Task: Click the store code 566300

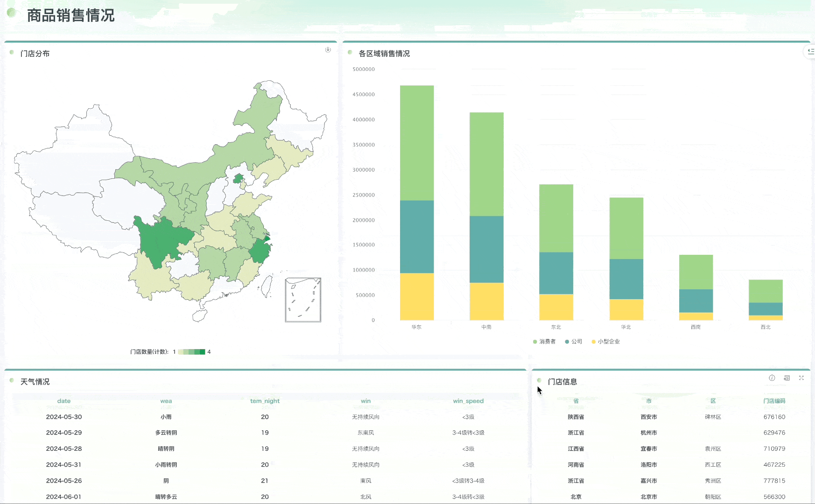Action: (x=774, y=497)
